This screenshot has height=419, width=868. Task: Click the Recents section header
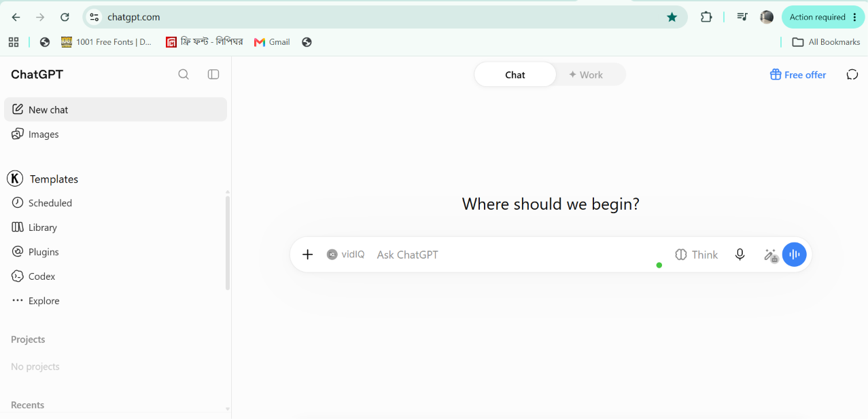tap(28, 405)
